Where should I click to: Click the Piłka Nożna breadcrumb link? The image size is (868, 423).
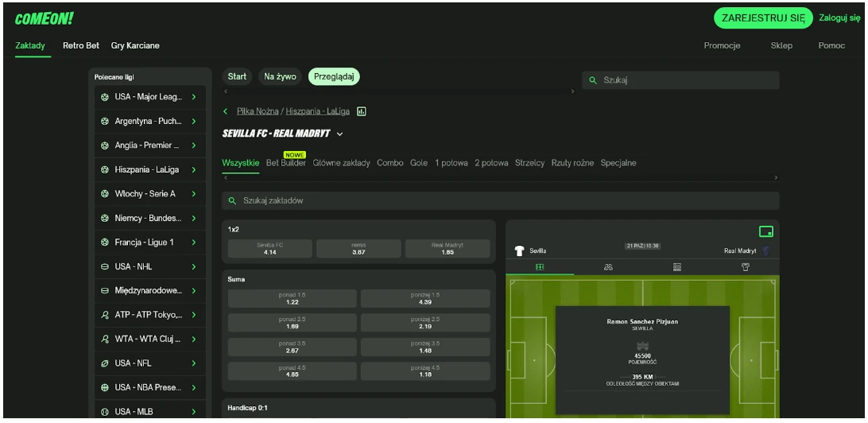258,111
